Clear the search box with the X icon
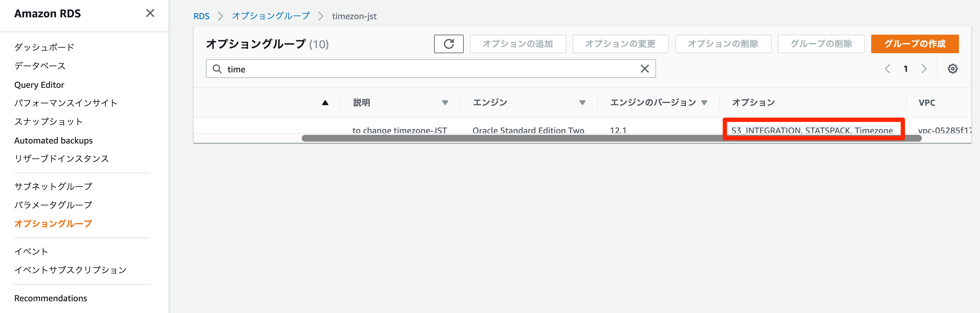Viewport: 980px width, 313px height. pos(645,69)
